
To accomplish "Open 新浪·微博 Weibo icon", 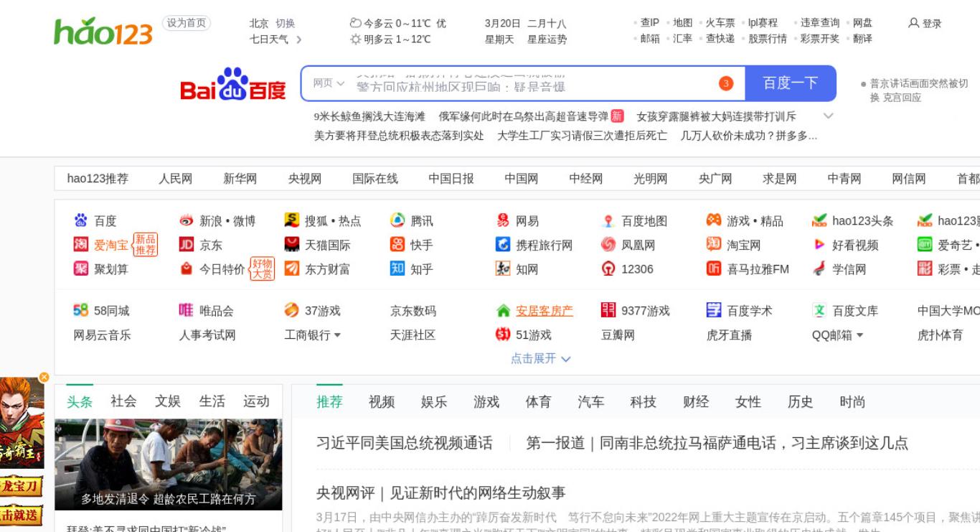I will [x=187, y=220].
